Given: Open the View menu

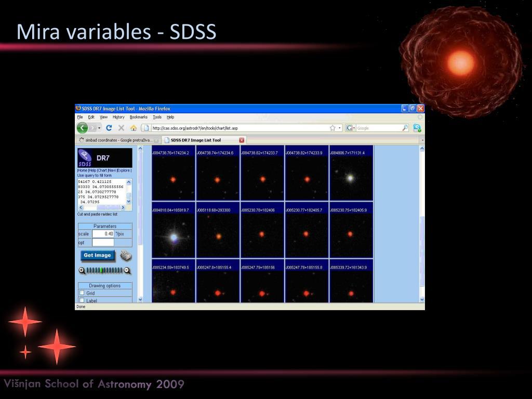Looking at the screenshot, I should [103, 117].
